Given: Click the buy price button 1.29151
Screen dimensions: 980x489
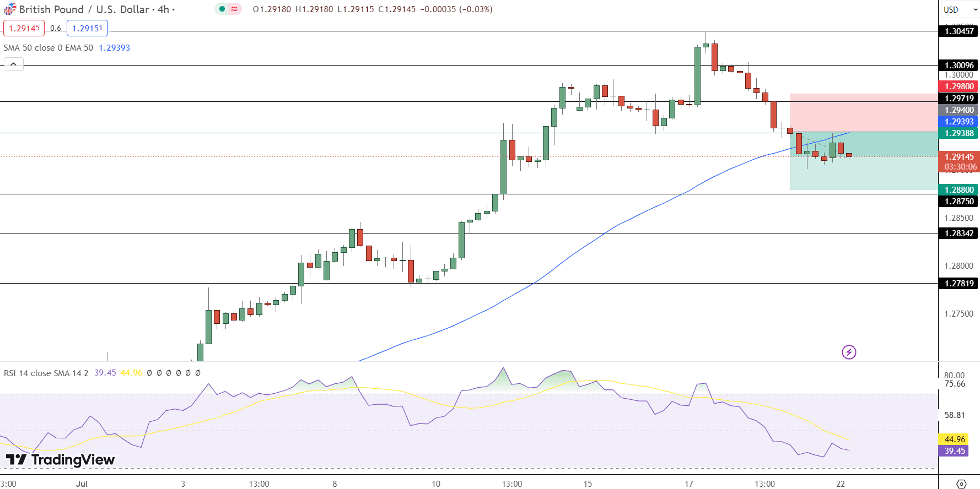Looking at the screenshot, I should 87,28.
